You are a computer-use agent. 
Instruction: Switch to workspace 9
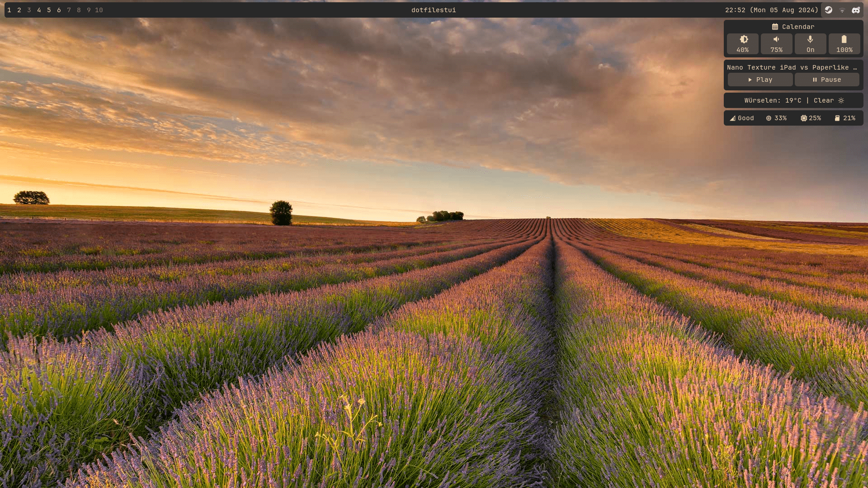(x=89, y=10)
